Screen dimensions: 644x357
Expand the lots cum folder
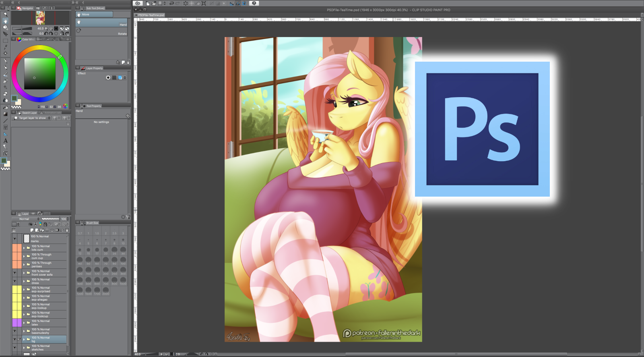click(x=24, y=248)
